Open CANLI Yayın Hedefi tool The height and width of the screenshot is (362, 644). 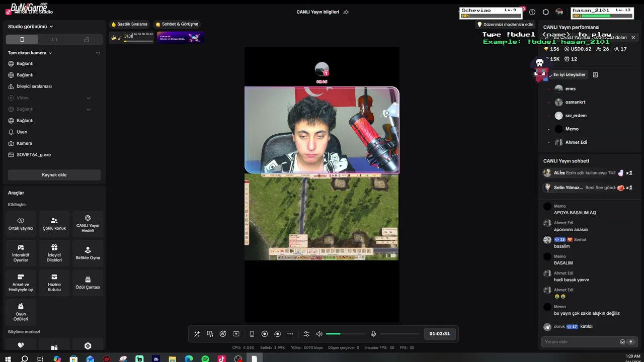(x=88, y=224)
